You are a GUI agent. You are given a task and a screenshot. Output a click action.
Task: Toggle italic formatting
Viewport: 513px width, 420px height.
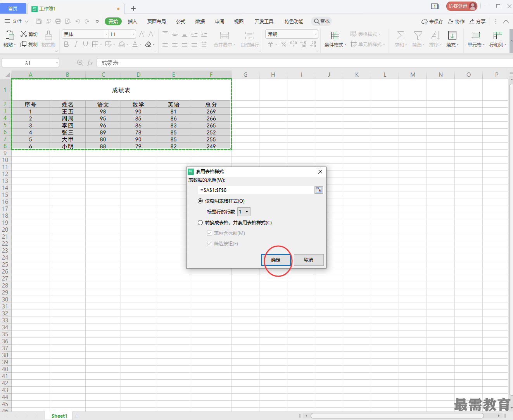76,45
